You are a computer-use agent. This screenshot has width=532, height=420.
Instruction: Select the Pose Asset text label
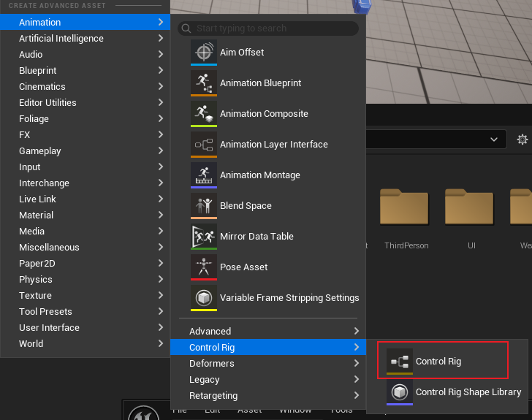(243, 267)
